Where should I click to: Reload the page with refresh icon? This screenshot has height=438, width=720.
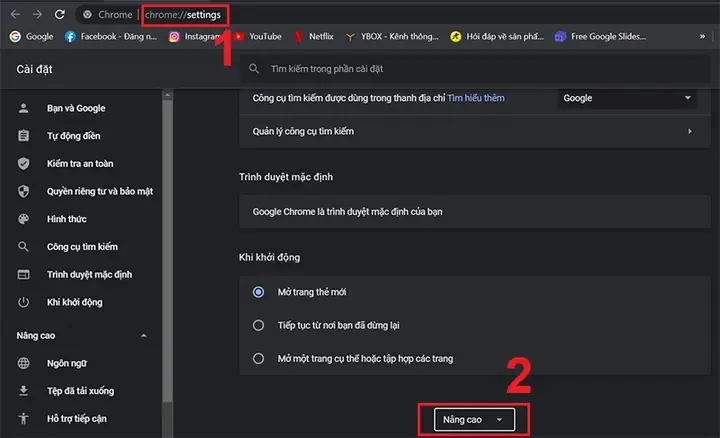[60, 15]
